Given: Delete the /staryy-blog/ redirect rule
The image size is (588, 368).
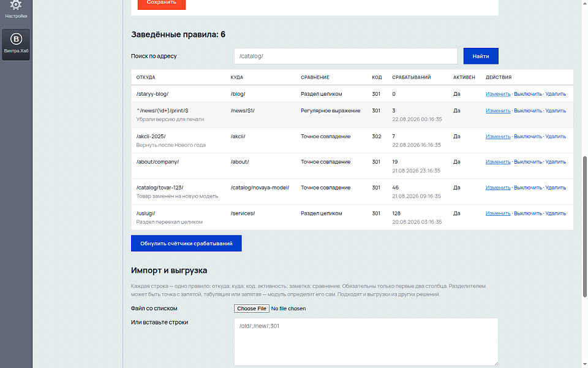Looking at the screenshot, I should [x=556, y=94].
